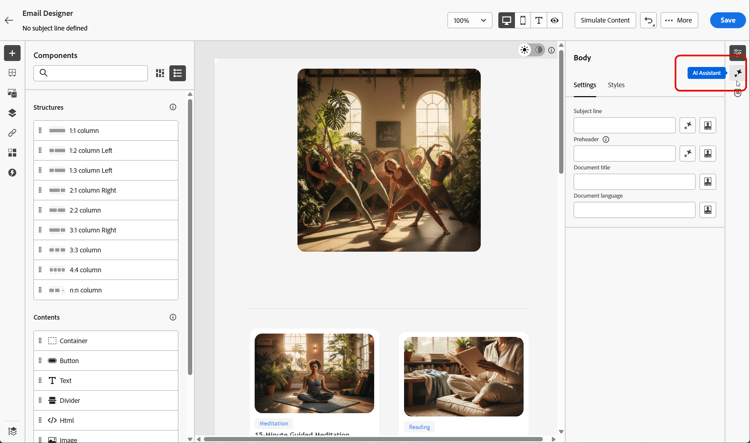Image resolution: width=750 pixels, height=443 pixels.
Task: Focus the Components search field
Action: tap(90, 73)
